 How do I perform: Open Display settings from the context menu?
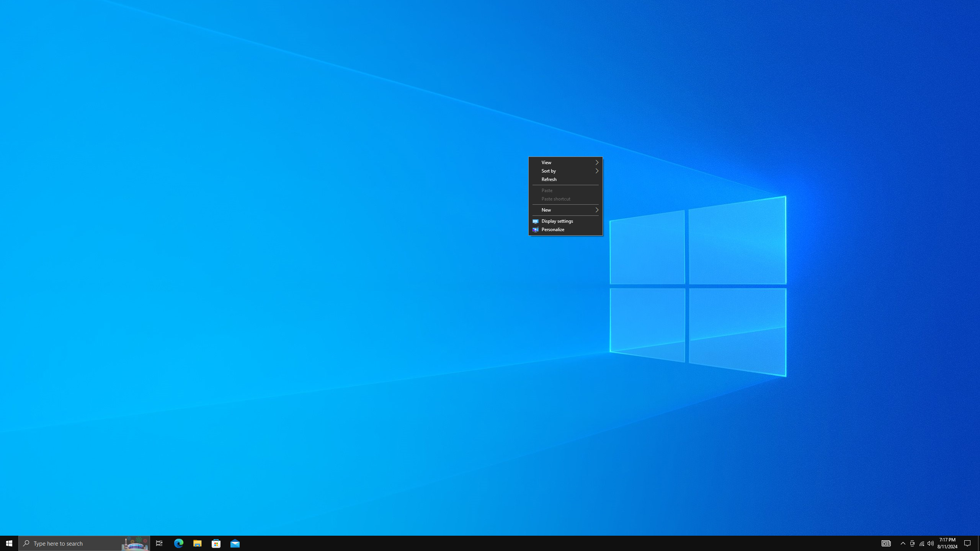[565, 221]
